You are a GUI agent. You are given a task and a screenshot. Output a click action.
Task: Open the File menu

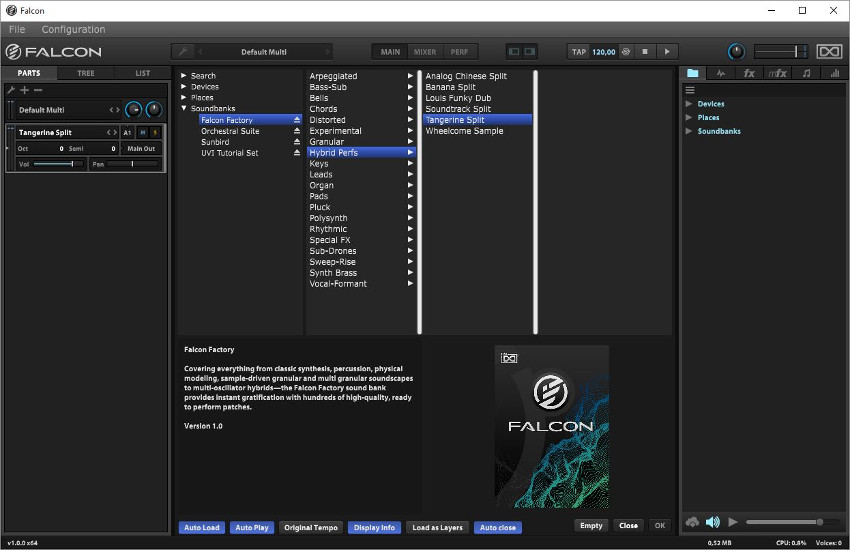click(17, 29)
